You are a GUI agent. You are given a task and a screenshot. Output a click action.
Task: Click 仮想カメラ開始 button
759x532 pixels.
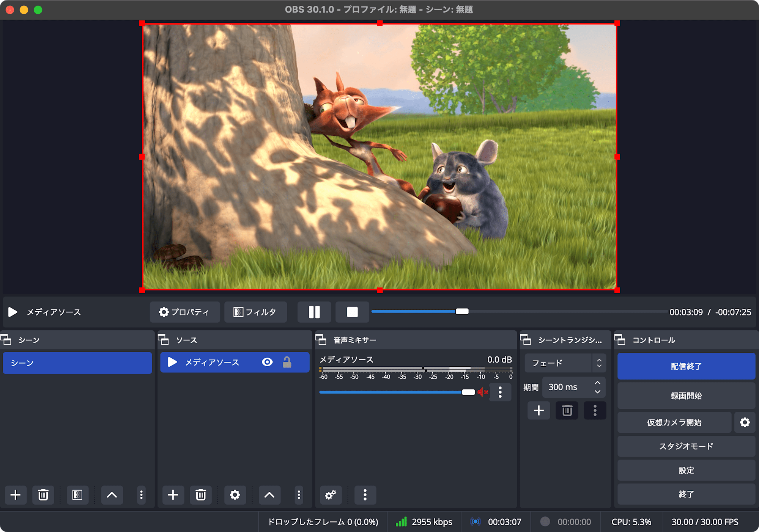674,422
